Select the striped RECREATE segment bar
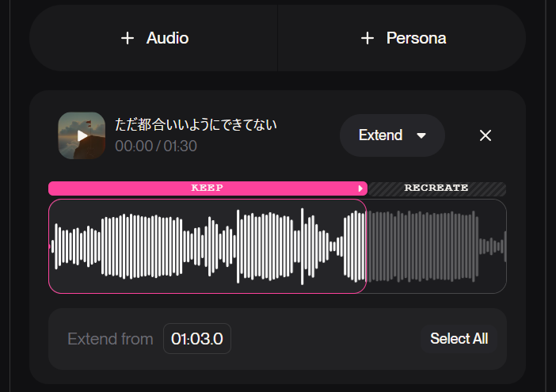Image resolution: width=556 pixels, height=392 pixels. [436, 188]
